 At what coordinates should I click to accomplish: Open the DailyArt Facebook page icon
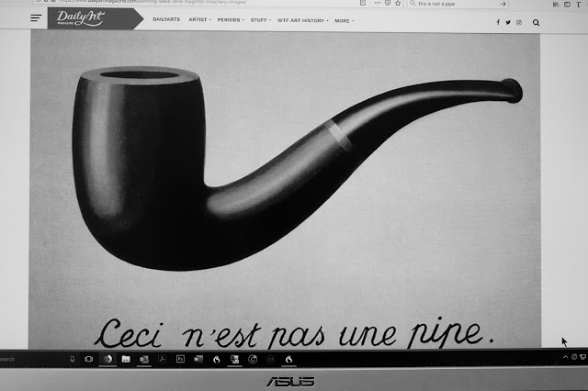coord(498,22)
